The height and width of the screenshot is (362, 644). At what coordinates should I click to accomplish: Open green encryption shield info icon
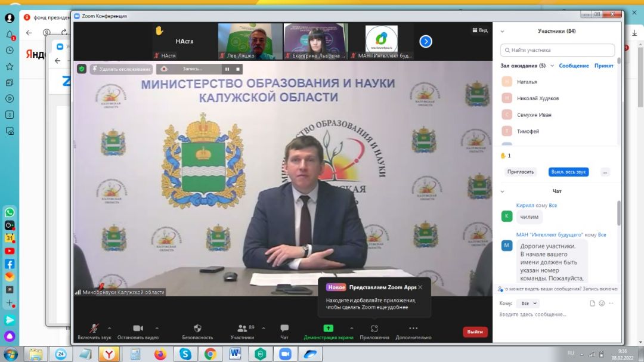(x=82, y=69)
